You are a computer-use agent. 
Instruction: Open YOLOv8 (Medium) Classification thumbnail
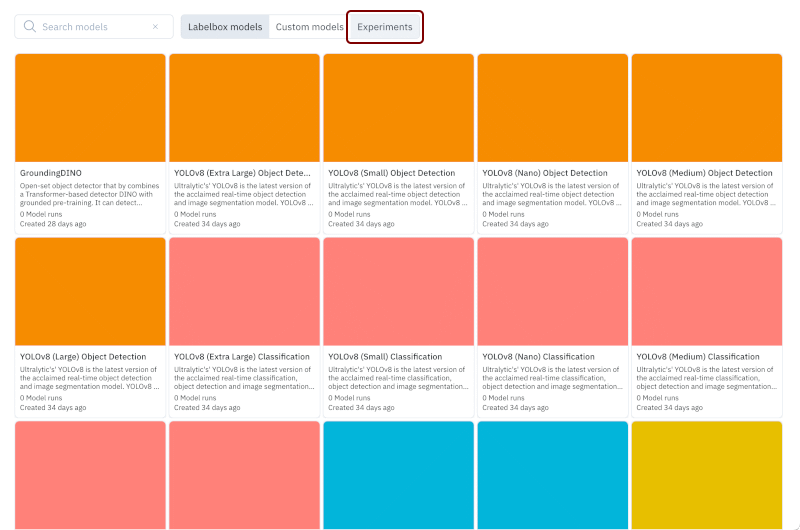(707, 292)
